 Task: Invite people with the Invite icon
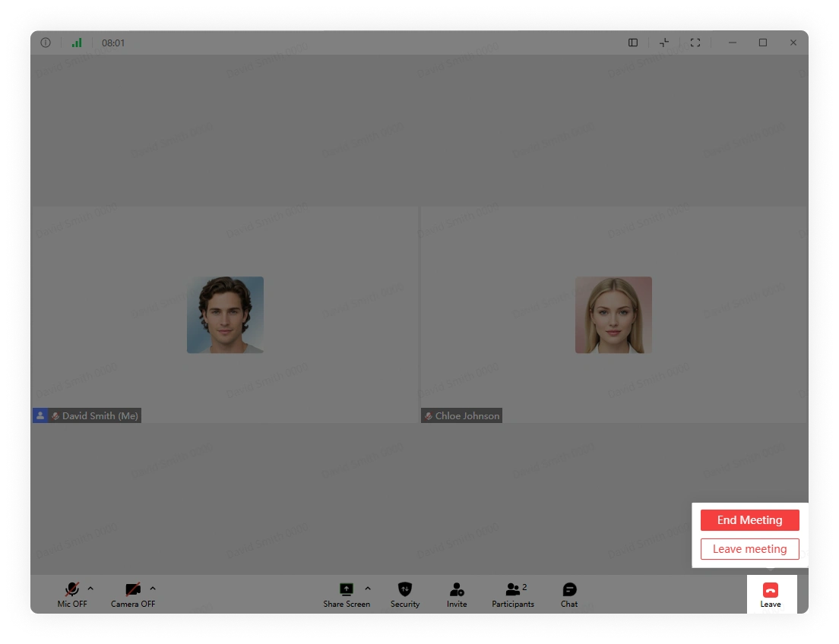click(x=457, y=595)
